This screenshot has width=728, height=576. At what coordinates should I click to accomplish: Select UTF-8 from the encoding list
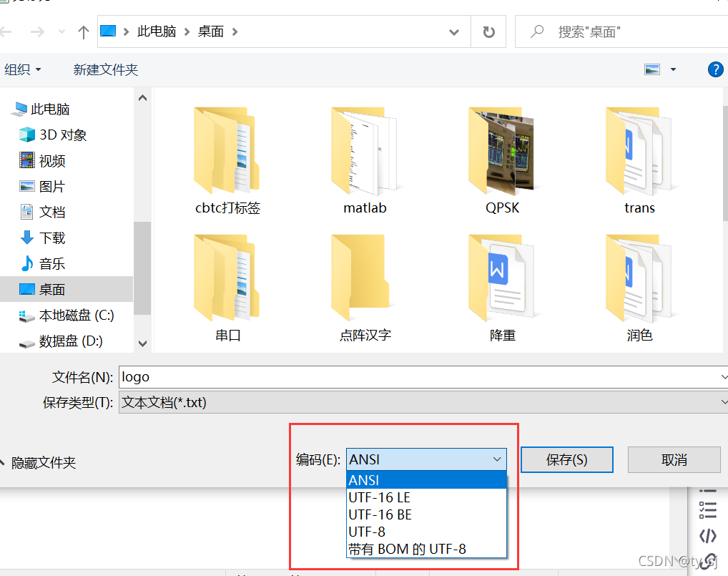[366, 532]
